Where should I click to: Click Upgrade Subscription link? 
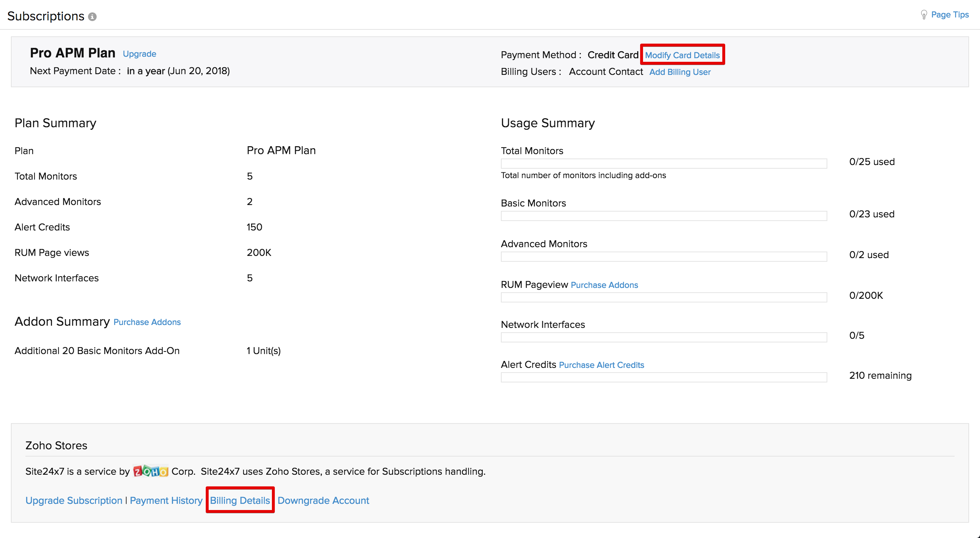click(74, 500)
